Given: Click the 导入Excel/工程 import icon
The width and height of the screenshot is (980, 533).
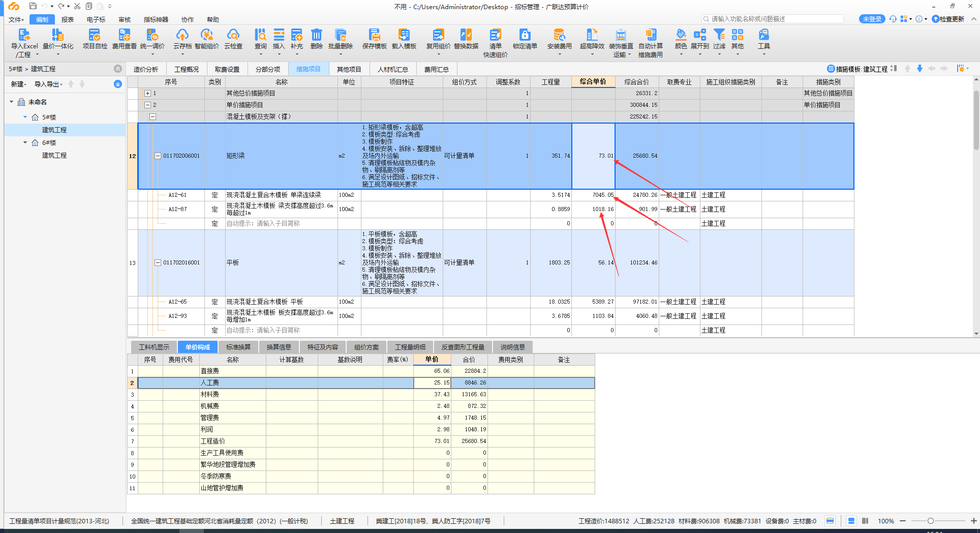Looking at the screenshot, I should [x=24, y=35].
